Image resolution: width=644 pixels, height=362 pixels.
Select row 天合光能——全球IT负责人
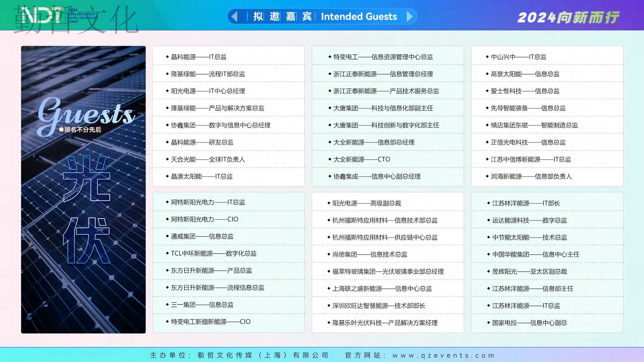pos(228,160)
